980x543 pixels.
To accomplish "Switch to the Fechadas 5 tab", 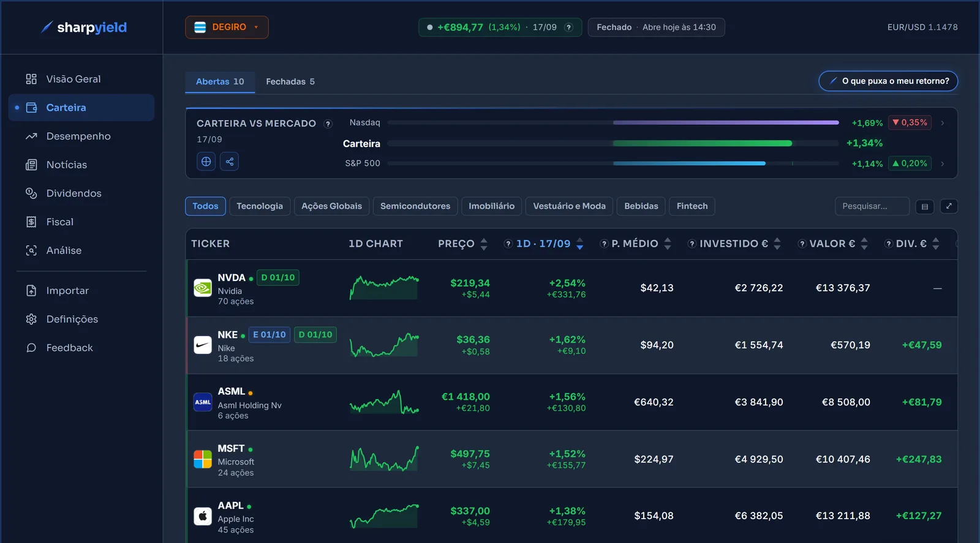I will (290, 81).
